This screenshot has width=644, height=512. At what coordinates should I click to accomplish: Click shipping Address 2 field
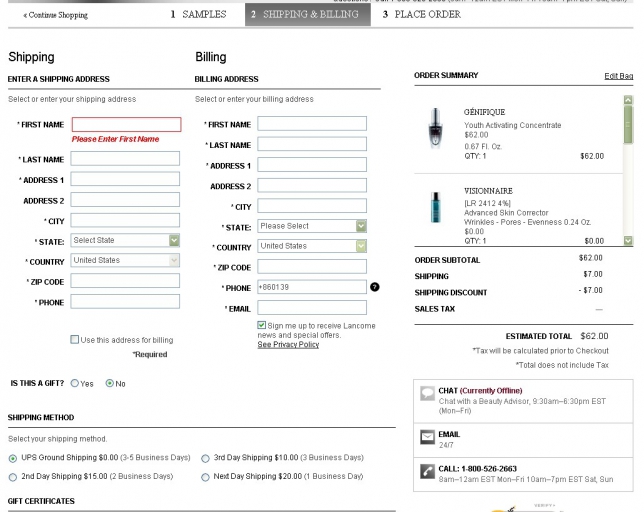(125, 200)
